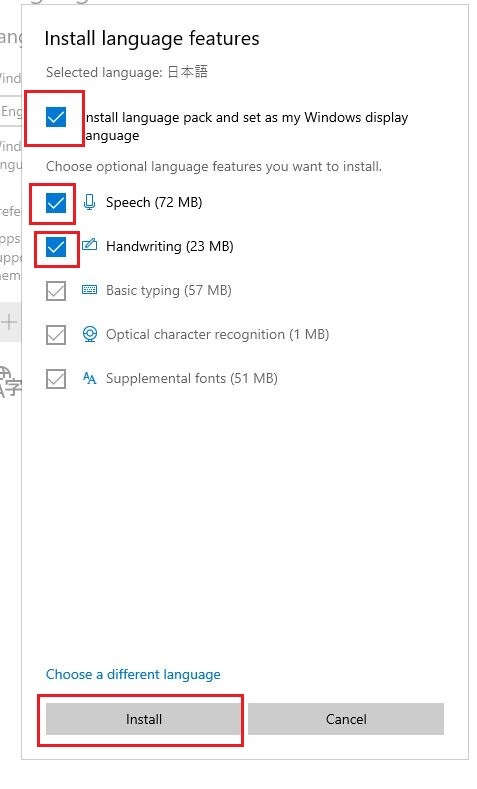Click the Basic typing (57 MB) checkbox
The width and height of the screenshot is (477, 789).
(56, 291)
